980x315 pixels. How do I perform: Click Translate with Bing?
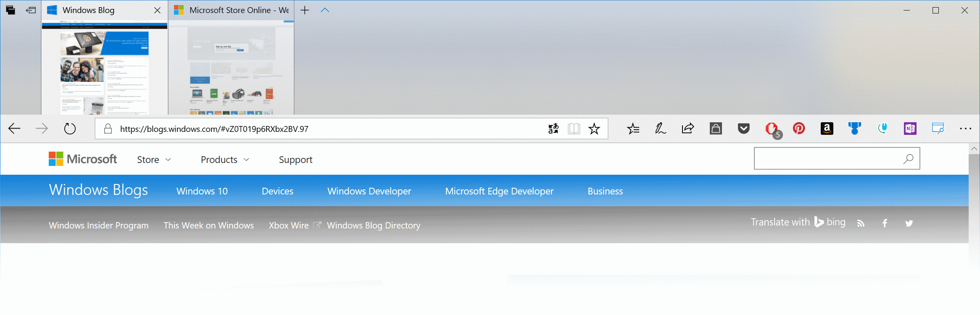tap(798, 222)
